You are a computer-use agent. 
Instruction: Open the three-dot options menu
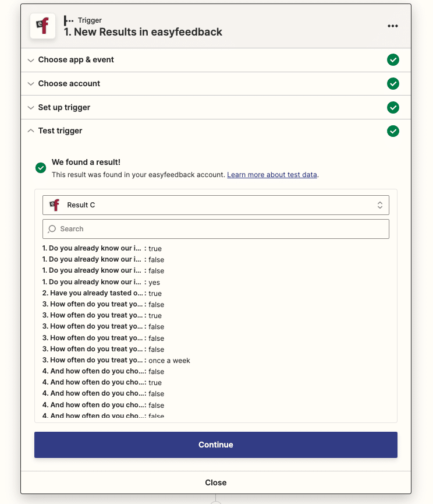pyautogui.click(x=393, y=26)
